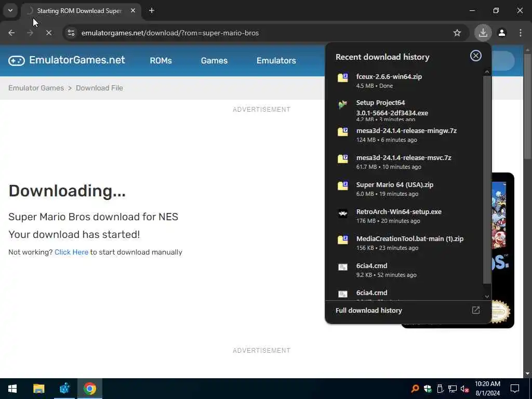
Task: Close the Recent download history popup
Action: (476, 56)
